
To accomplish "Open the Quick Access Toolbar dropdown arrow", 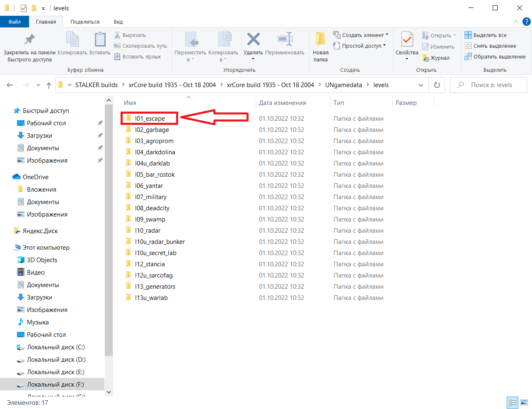I will [x=43, y=9].
